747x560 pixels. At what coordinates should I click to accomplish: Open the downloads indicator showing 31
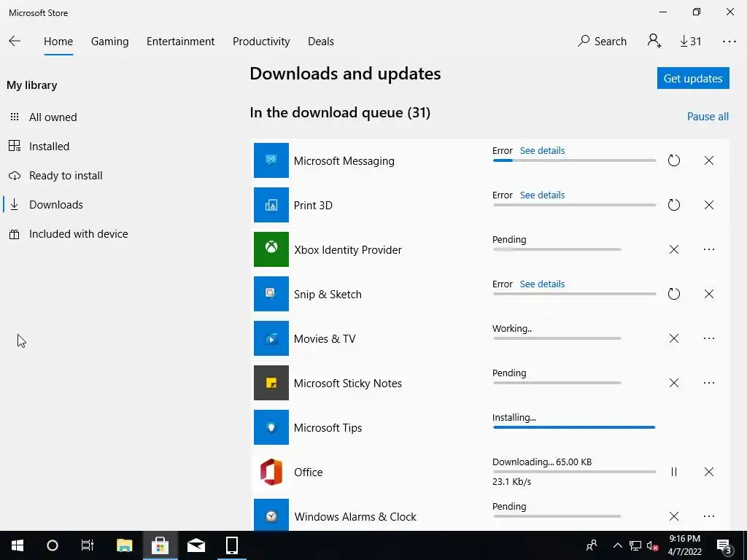click(690, 41)
